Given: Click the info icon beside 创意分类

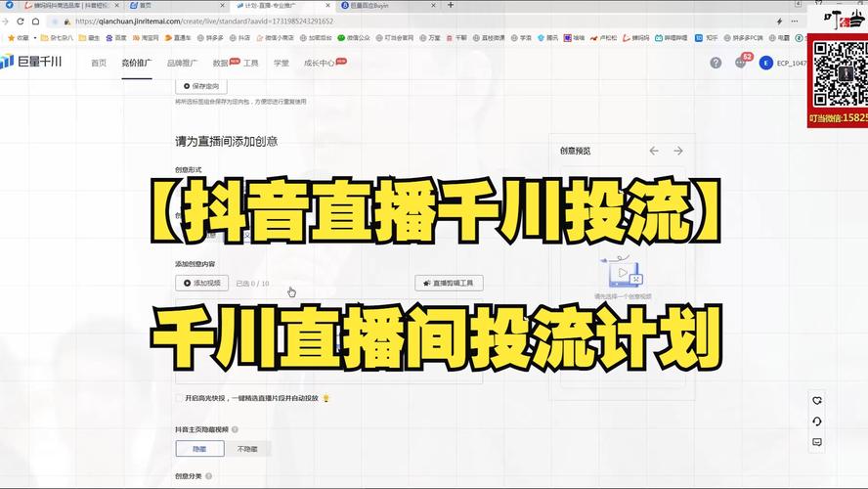Looking at the screenshot, I should point(209,475).
